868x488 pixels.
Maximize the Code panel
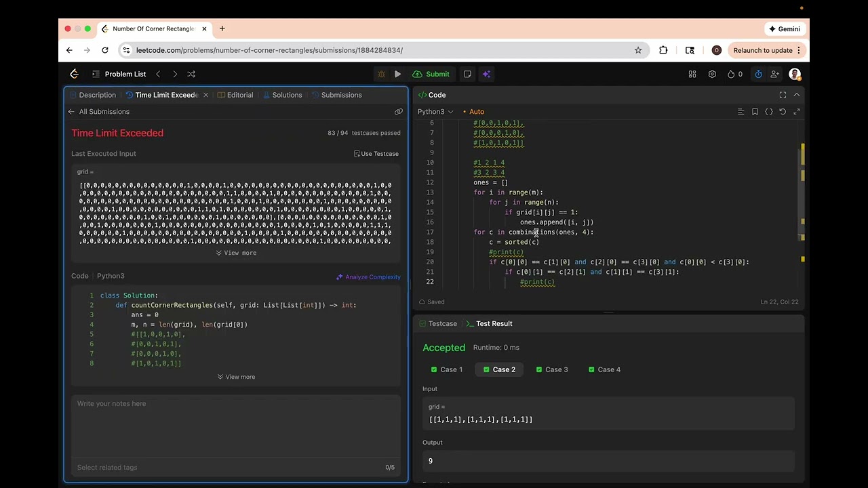click(x=783, y=95)
